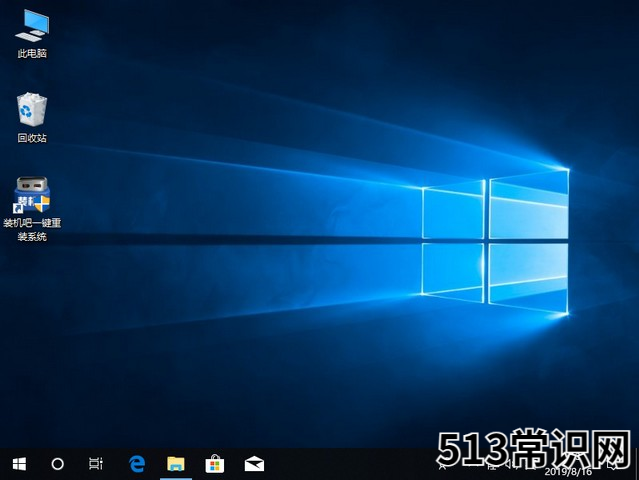Click the Show Desktop sliver at taskbar end
The height and width of the screenshot is (480, 639).
[x=637, y=464]
